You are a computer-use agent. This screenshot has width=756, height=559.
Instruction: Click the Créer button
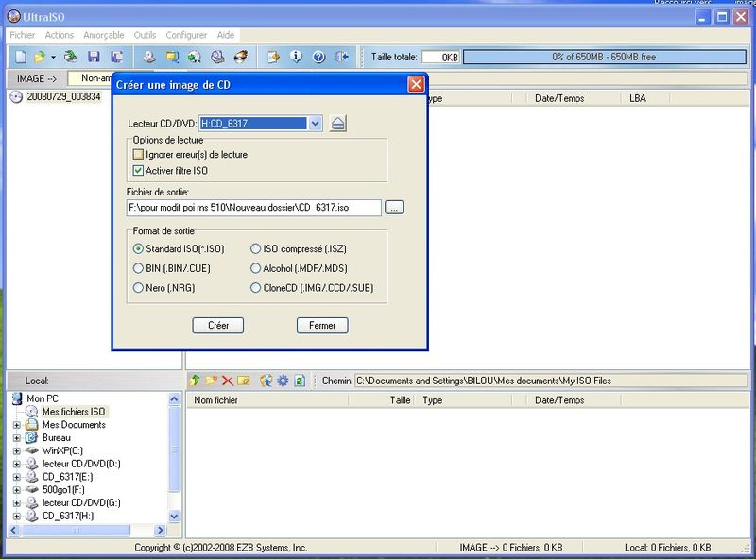tap(218, 325)
